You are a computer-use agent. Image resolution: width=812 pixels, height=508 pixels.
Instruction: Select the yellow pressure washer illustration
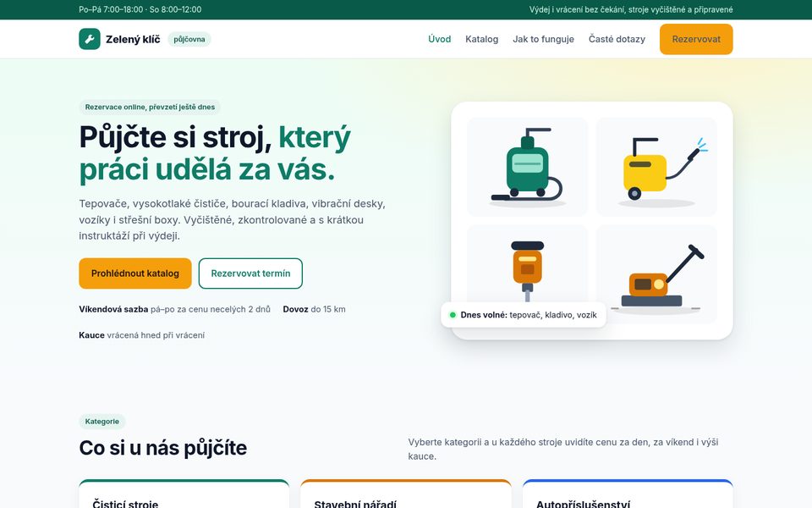click(656, 167)
